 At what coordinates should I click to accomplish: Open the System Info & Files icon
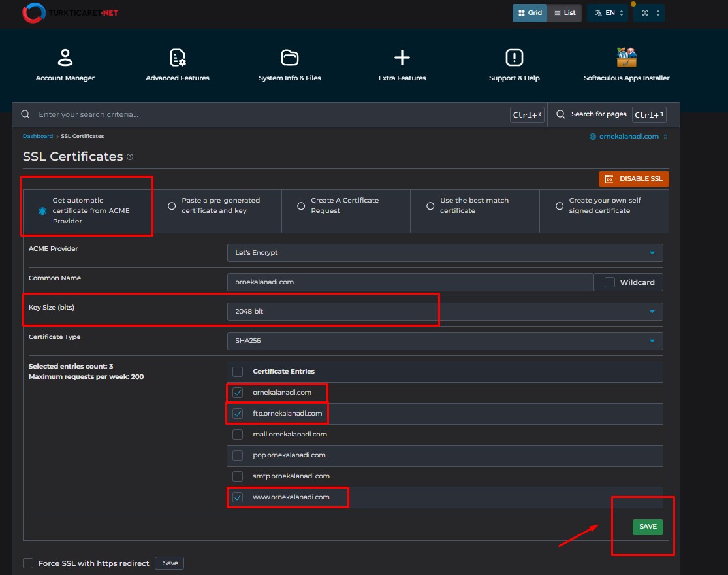pos(289,58)
